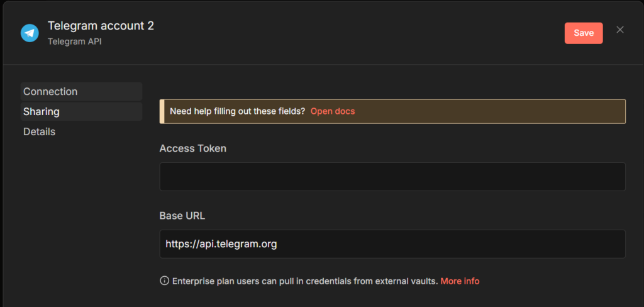This screenshot has height=307, width=644.
Task: Close the credential dialog with X
Action: point(620,30)
